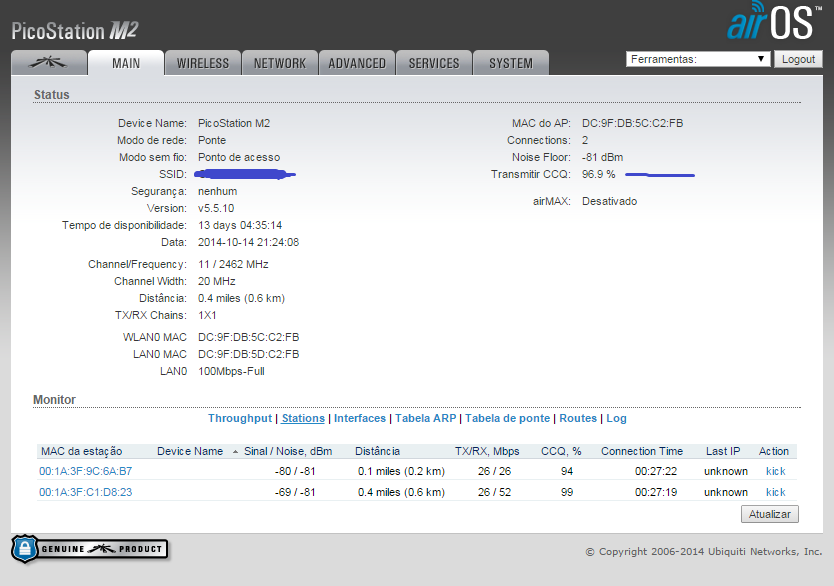Click the LAN0 MAC value DC:9F:DB:5D:C2:FB

point(248,355)
